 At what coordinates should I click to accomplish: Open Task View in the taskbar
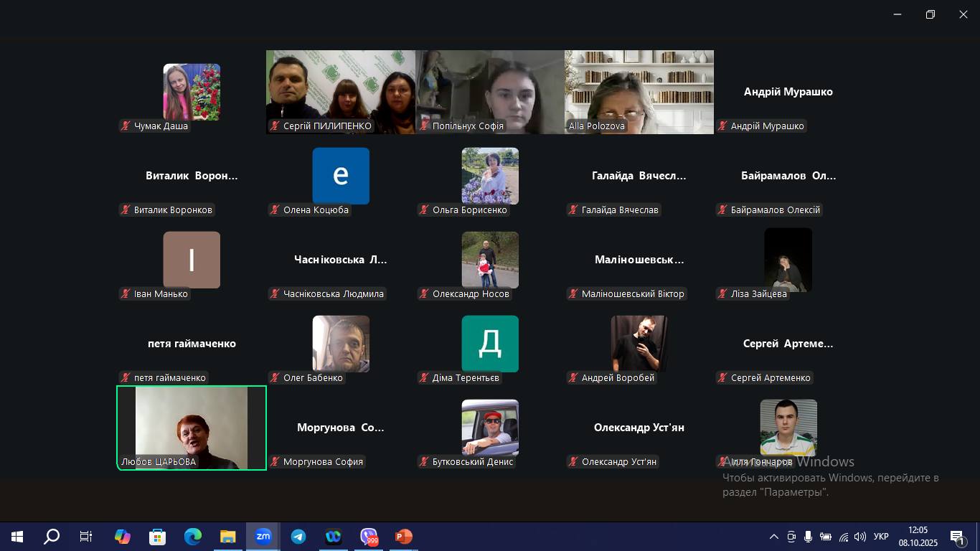click(86, 537)
